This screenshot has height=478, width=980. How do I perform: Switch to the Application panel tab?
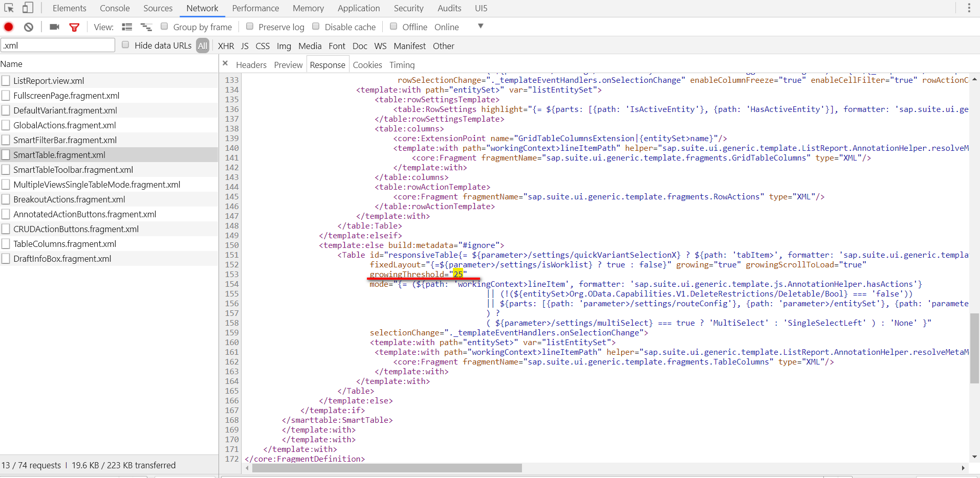[359, 8]
